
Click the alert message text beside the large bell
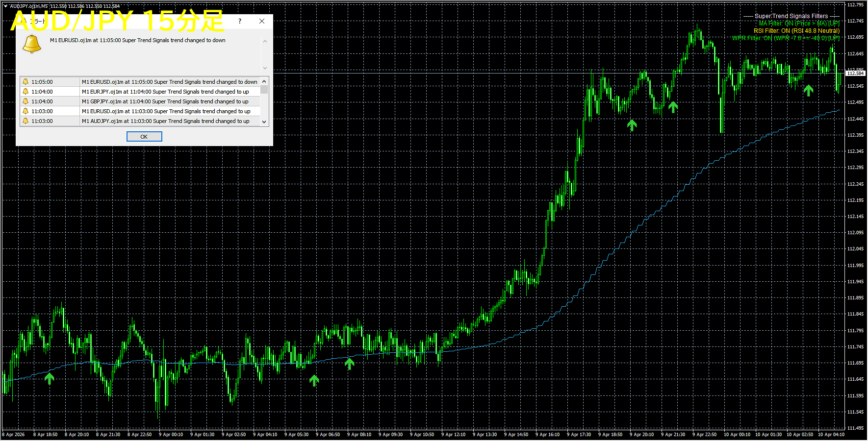pos(138,40)
